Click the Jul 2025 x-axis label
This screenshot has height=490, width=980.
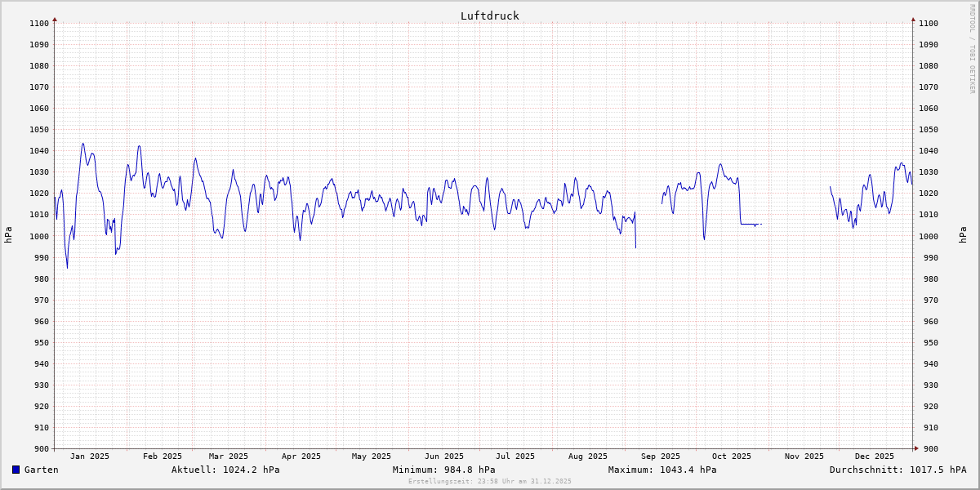point(515,457)
